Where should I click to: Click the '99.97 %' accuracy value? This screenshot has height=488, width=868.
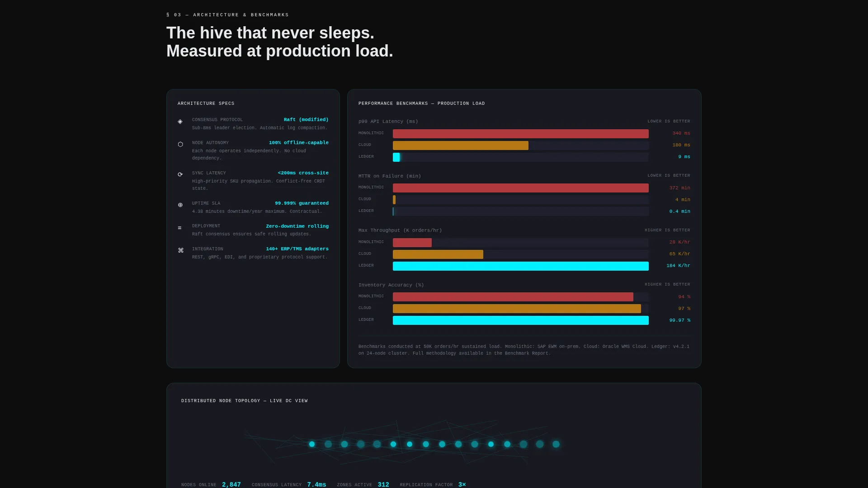(680, 320)
